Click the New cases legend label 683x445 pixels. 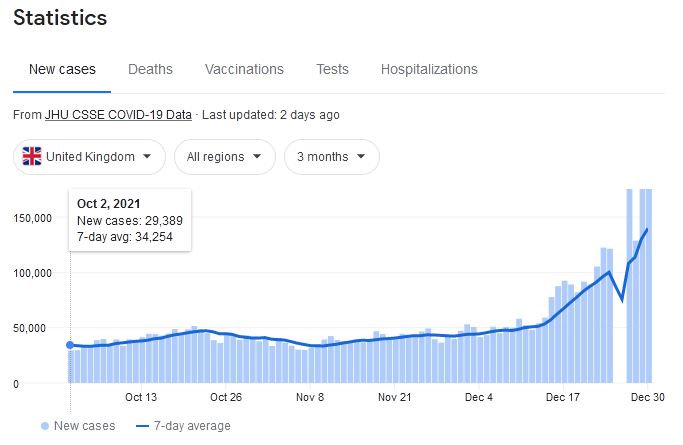[x=85, y=426]
